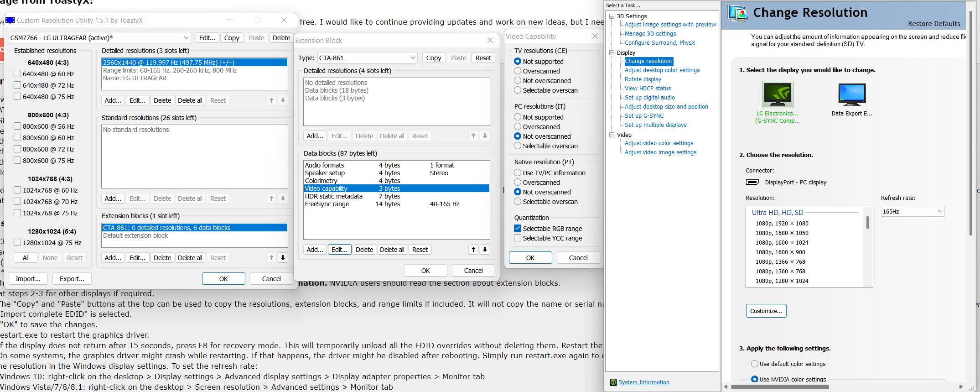
Task: Select the Data Export display icon
Action: tap(851, 94)
